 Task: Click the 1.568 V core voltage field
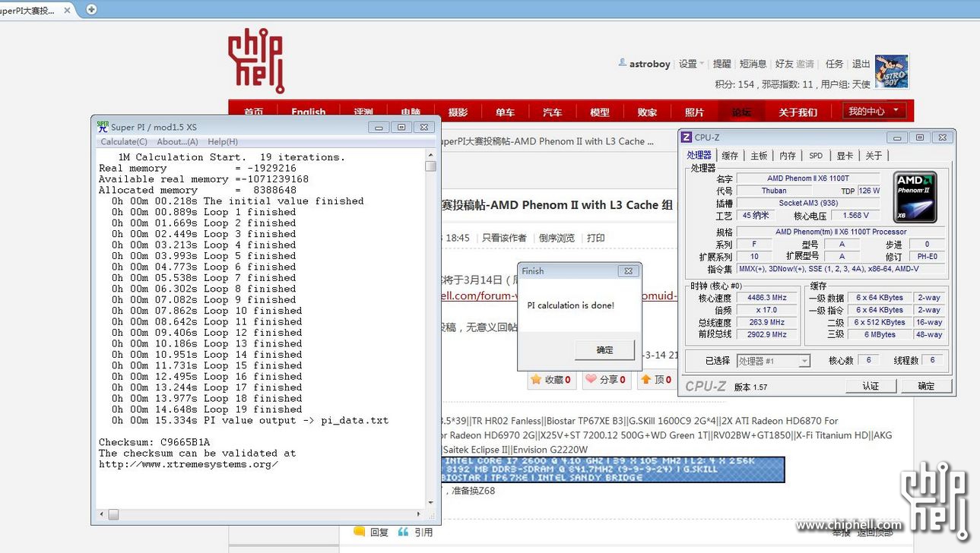pyautogui.click(x=855, y=215)
